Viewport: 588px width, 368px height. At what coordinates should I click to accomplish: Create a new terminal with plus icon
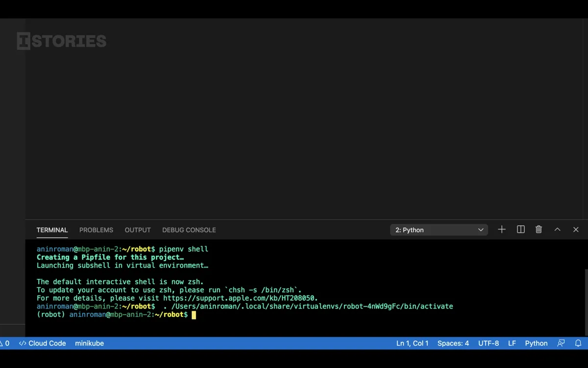point(502,230)
